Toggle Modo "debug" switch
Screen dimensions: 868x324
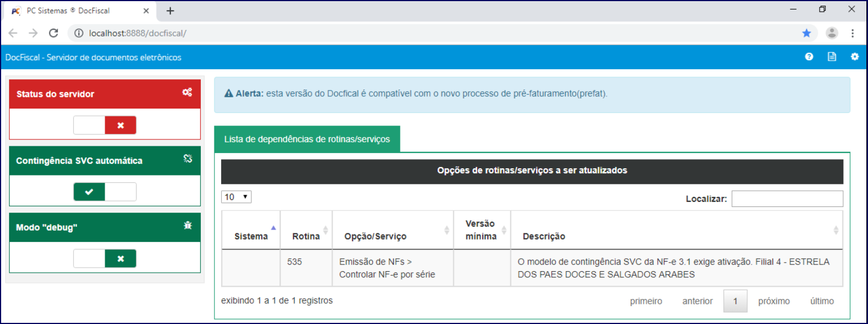(x=105, y=258)
